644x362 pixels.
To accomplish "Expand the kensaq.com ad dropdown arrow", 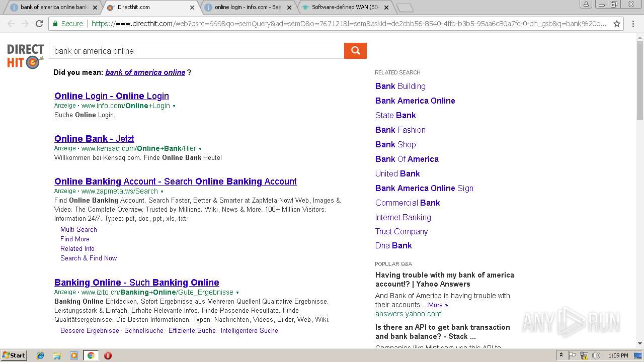I will 200,149.
